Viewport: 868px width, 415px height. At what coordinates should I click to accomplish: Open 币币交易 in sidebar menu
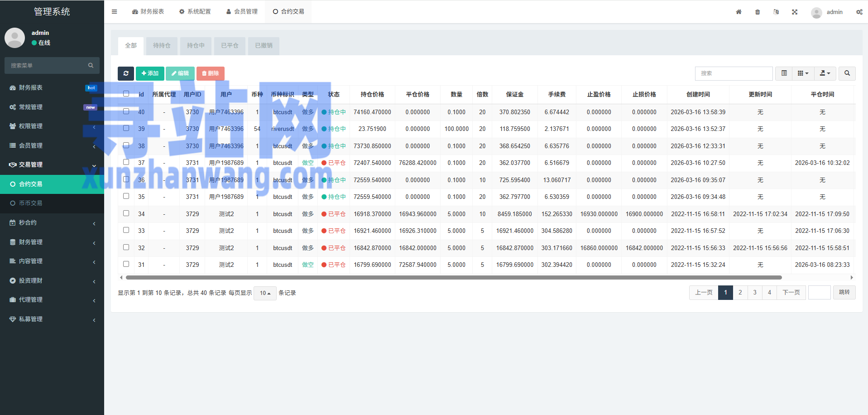30,203
